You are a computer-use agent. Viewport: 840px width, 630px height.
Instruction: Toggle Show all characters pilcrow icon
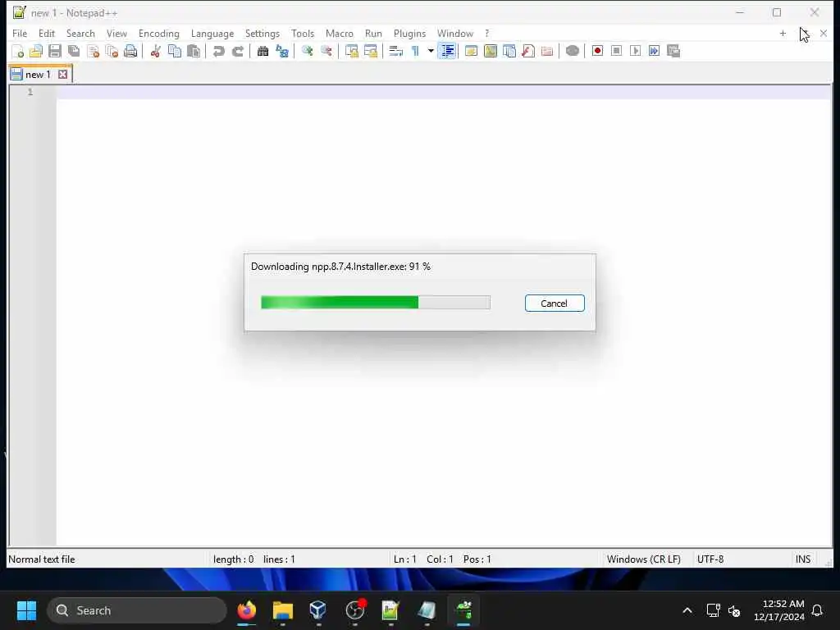[x=415, y=51]
